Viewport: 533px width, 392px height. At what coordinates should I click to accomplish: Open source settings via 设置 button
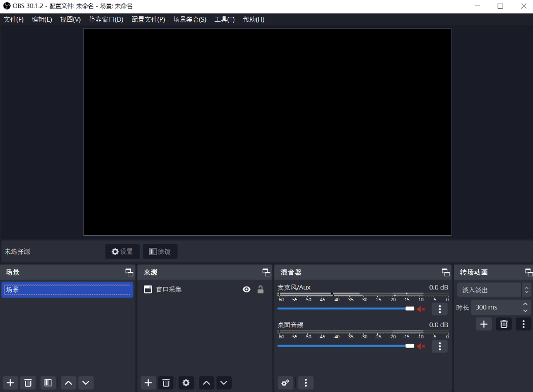(x=122, y=251)
